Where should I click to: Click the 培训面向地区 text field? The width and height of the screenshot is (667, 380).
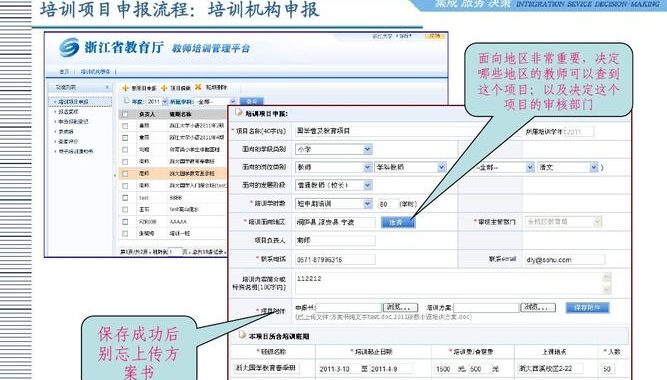click(x=335, y=222)
